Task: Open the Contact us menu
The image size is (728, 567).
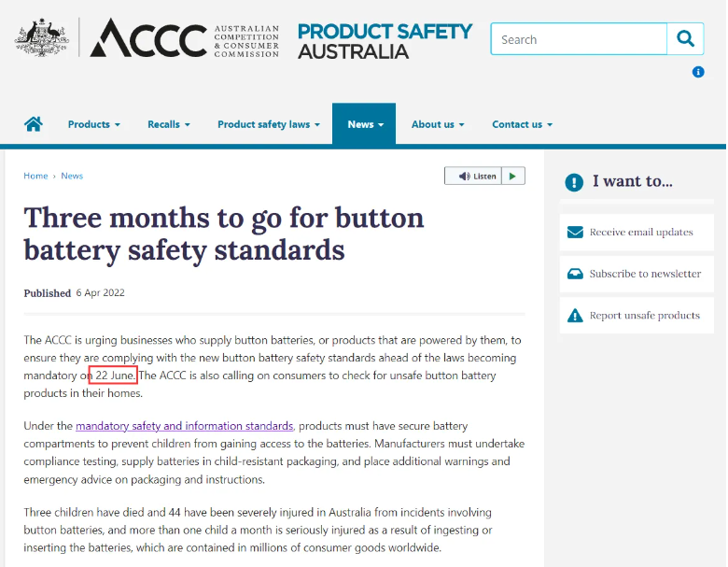Action: point(522,124)
